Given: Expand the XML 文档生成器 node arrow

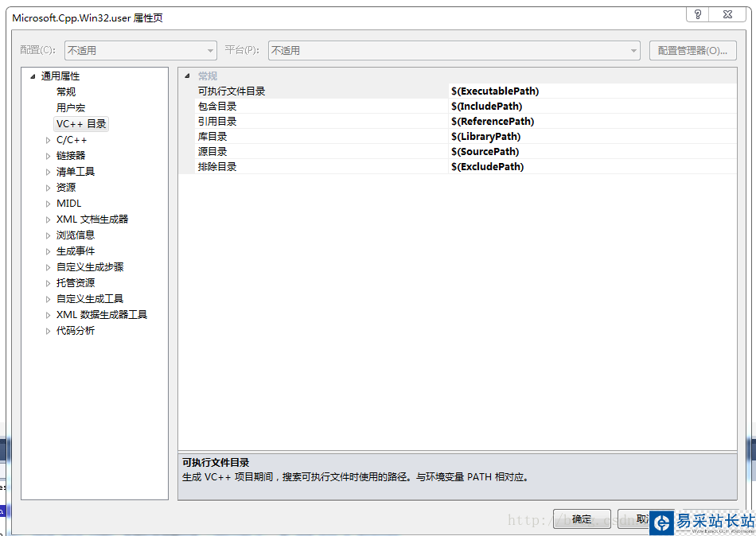Looking at the screenshot, I should (48, 219).
